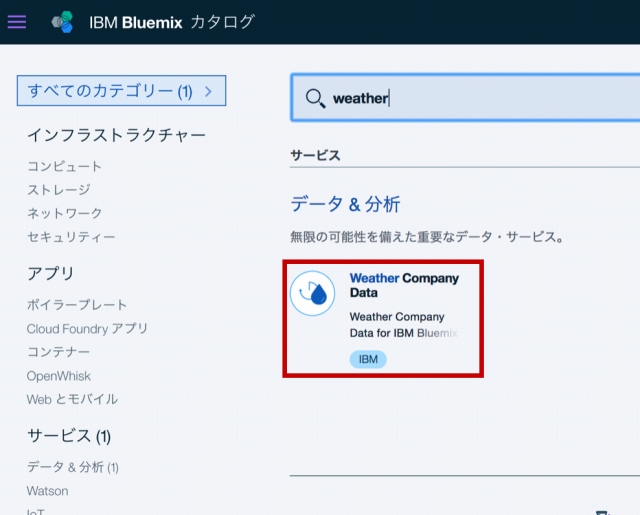Click the IBM tag badge

368,359
